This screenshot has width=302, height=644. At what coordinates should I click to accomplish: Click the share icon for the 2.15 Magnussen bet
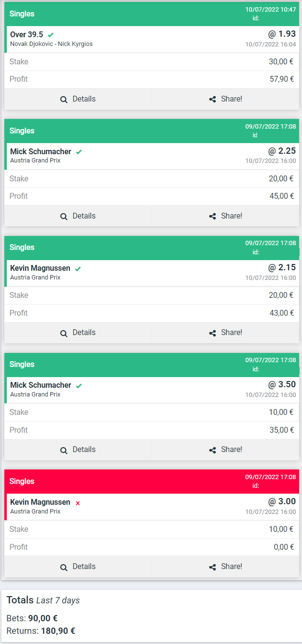[212, 333]
